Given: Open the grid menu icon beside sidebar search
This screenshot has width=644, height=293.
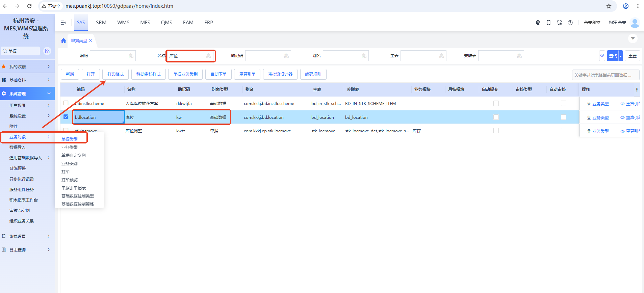Looking at the screenshot, I should pos(47,51).
